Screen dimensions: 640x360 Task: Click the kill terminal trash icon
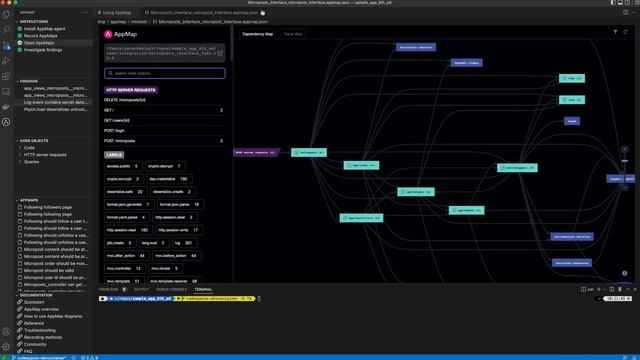620,289
